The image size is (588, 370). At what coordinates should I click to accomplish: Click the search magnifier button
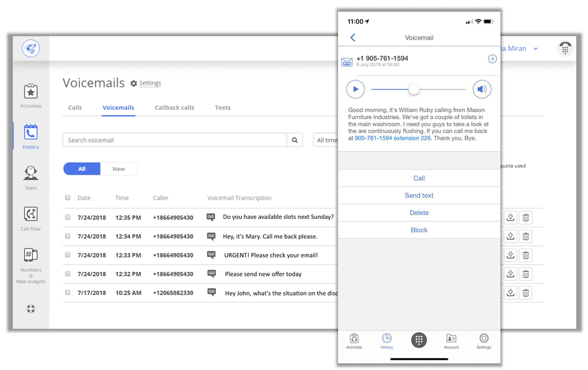point(295,140)
